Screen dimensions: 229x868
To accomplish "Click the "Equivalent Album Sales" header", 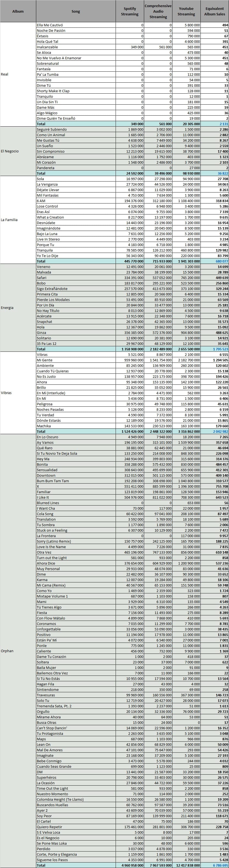I will click(x=214, y=11).
